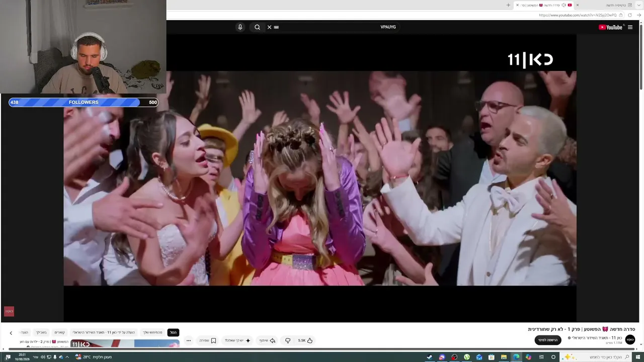
Task: Click the search magnifier button
Action: [257, 27]
